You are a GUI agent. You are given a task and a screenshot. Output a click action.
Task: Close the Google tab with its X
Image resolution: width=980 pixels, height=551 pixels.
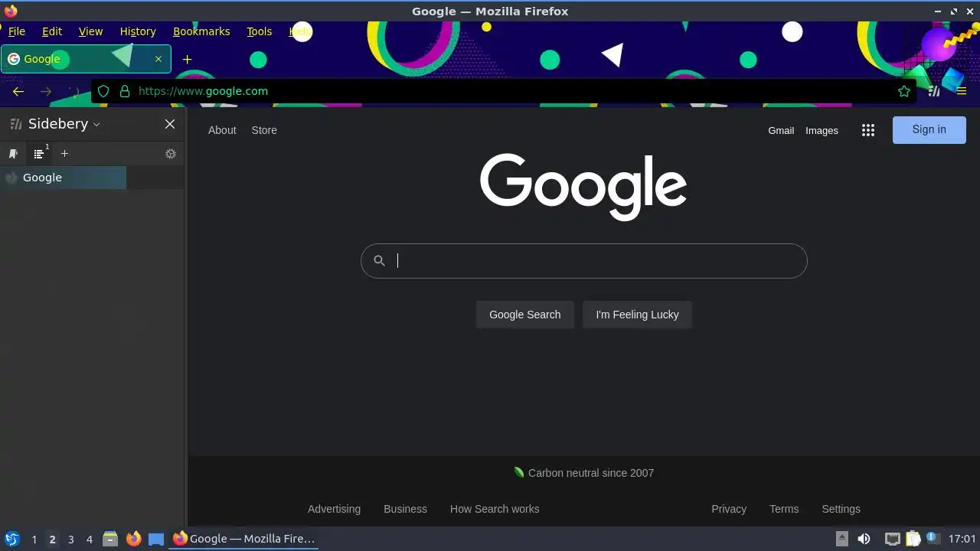point(158,59)
